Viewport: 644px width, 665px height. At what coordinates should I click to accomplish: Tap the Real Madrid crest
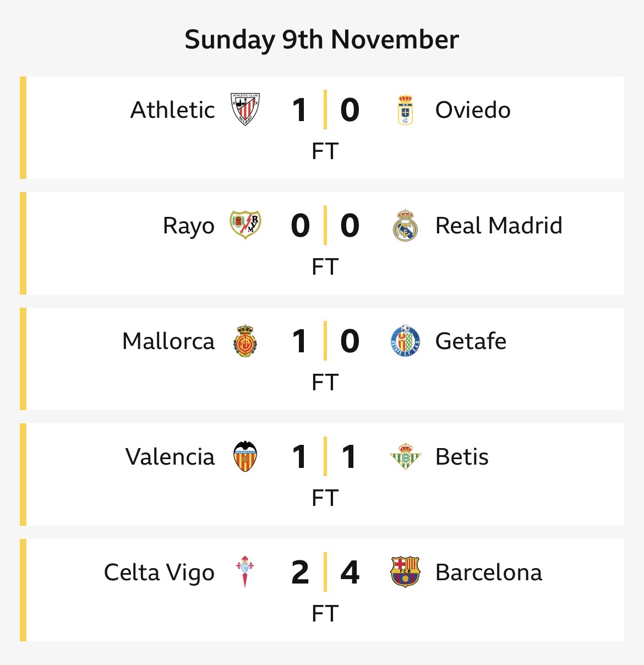405,225
